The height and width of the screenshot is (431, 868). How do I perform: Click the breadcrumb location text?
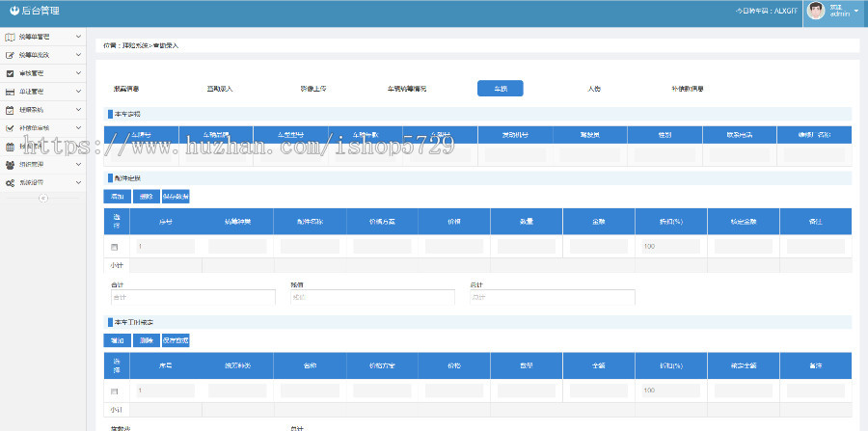click(141, 45)
